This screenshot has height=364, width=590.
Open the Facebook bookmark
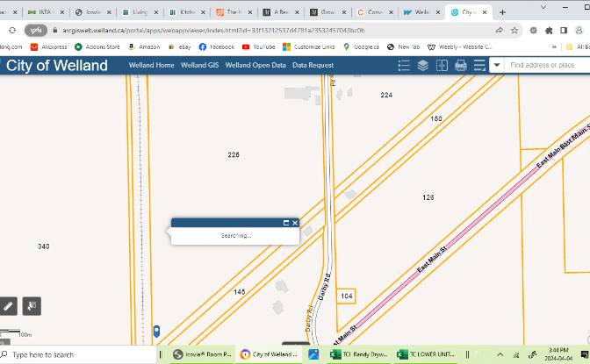[x=217, y=47]
